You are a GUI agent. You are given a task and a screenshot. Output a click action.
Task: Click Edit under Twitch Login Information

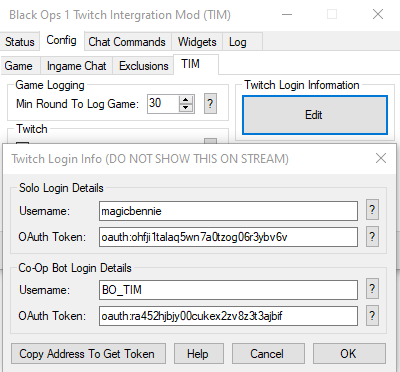coord(315,115)
